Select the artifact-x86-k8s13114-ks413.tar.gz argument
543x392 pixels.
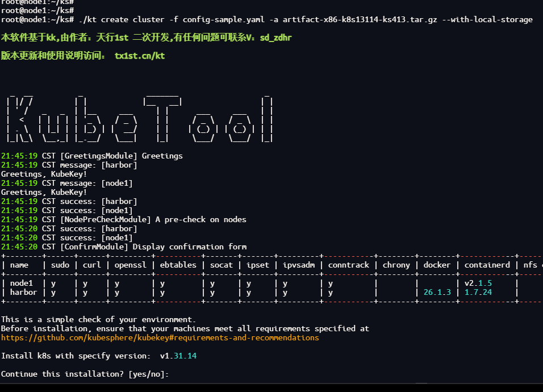pyautogui.click(x=360, y=20)
